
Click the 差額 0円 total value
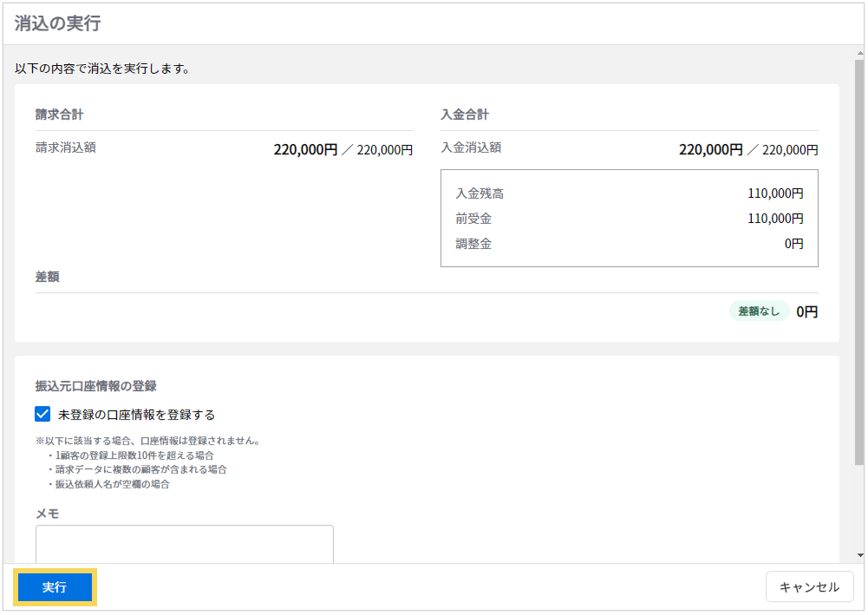(806, 311)
